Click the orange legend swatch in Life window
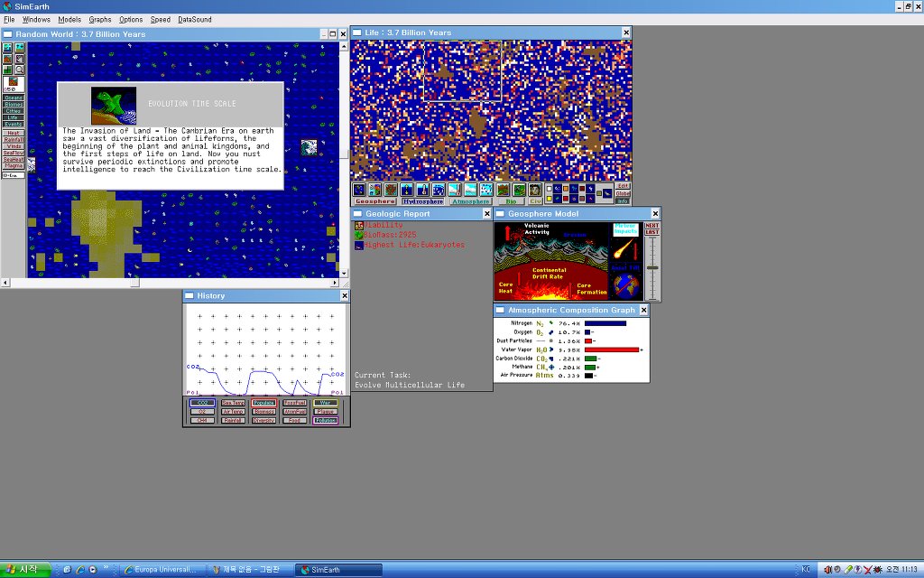Viewport: 924px width, 578px height. pos(566,189)
